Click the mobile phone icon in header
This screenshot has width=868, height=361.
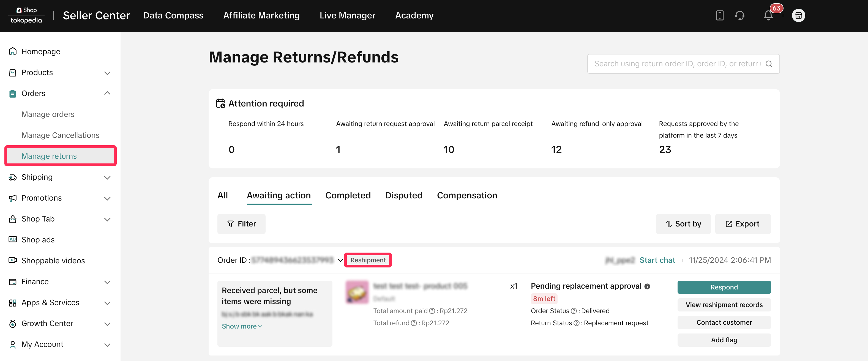[x=719, y=15]
